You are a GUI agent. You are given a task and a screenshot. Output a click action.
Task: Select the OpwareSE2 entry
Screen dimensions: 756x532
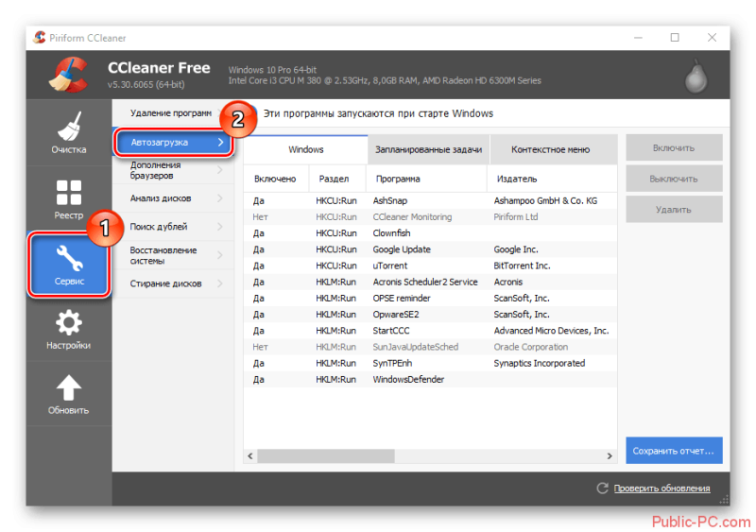click(x=431, y=315)
